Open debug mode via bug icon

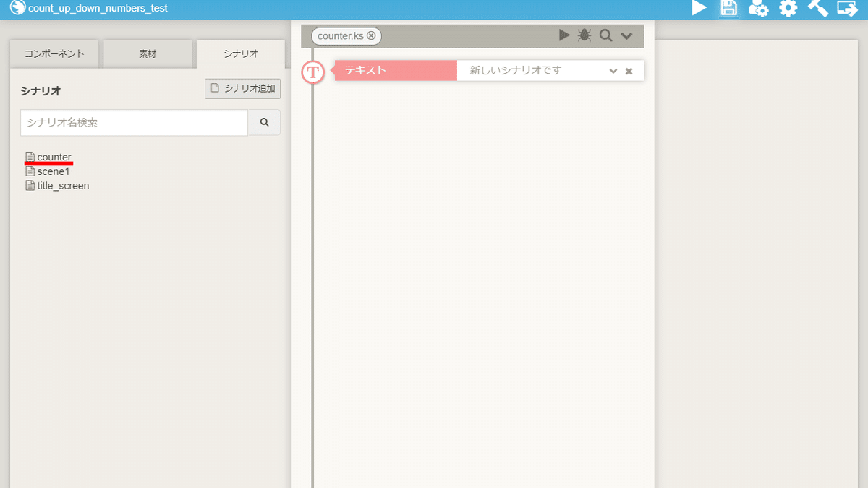click(x=584, y=35)
